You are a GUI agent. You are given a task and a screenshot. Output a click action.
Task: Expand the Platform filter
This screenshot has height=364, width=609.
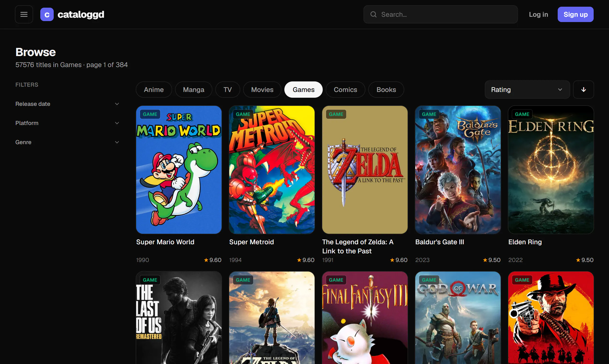[67, 123]
